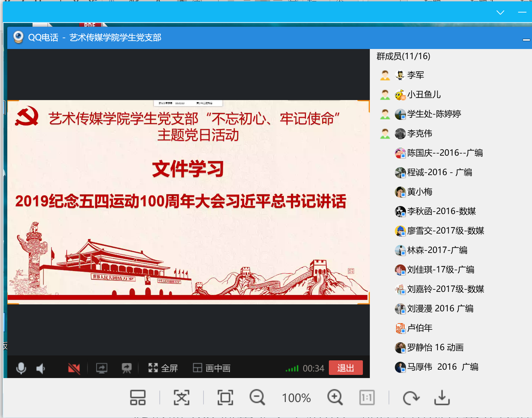532x418 pixels.
Task: Select member 李军 in the list
Action: pyautogui.click(x=415, y=75)
